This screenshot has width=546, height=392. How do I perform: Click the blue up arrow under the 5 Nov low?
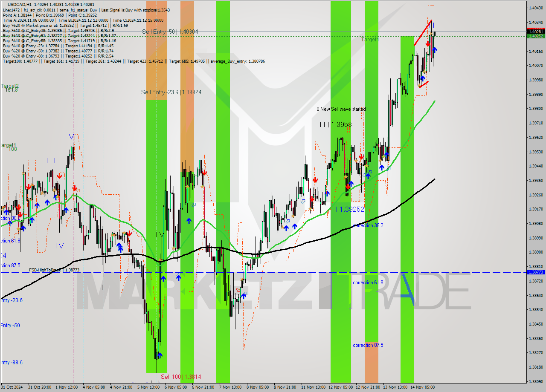click(160, 355)
